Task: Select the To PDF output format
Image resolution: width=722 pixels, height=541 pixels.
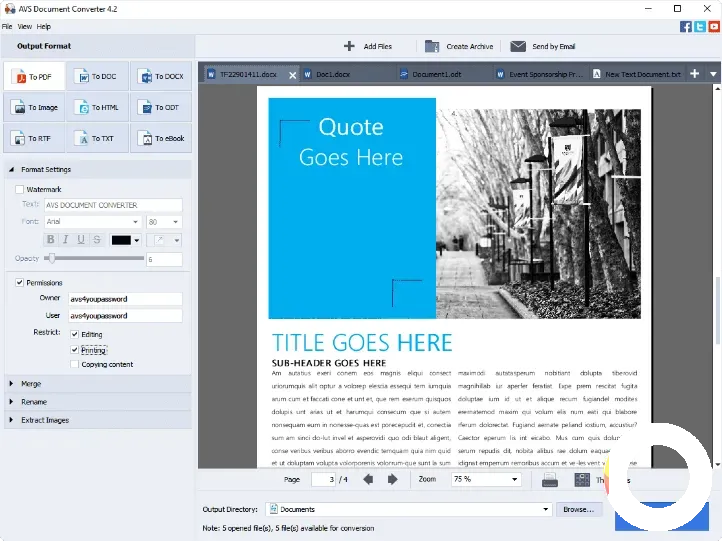Action: pyautogui.click(x=34, y=76)
